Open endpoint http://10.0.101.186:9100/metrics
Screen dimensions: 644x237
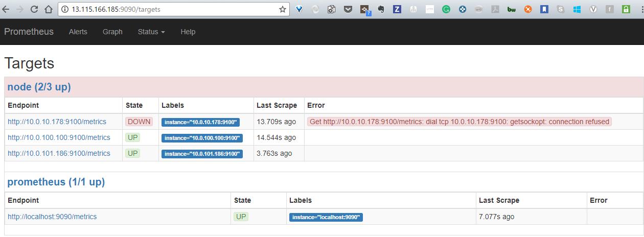(59, 153)
